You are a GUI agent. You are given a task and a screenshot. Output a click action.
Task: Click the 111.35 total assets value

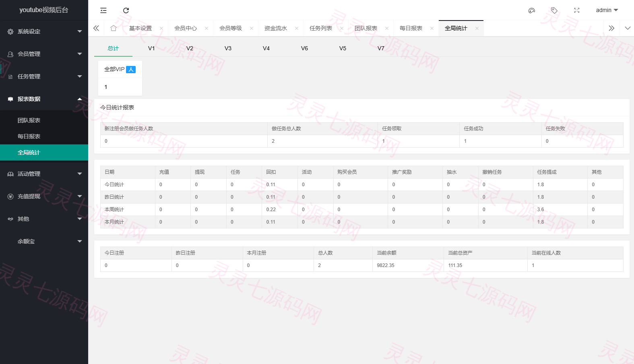455,265
